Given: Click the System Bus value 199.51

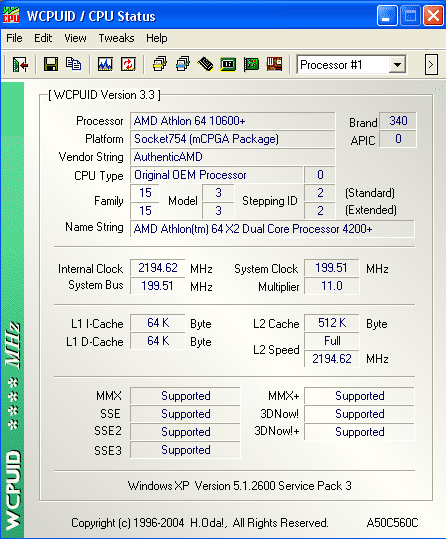Looking at the screenshot, I should pos(157,286).
